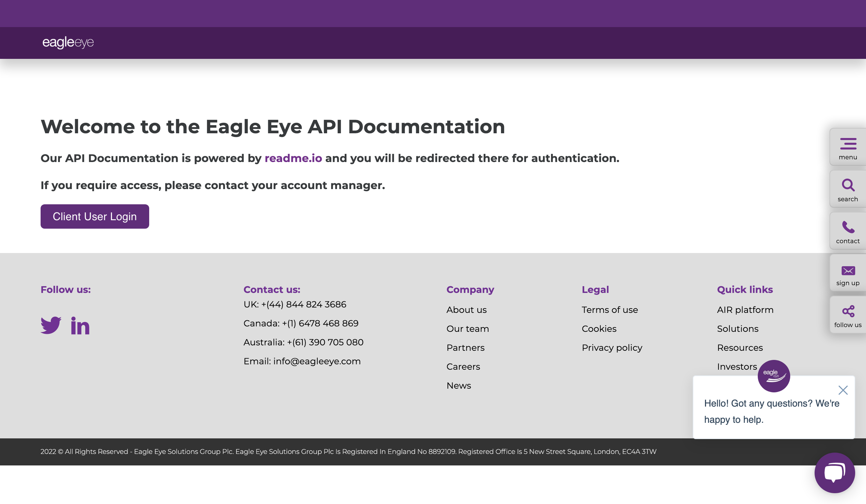Image resolution: width=866 pixels, height=504 pixels.
Task: Open the About us link
Action: (466, 310)
